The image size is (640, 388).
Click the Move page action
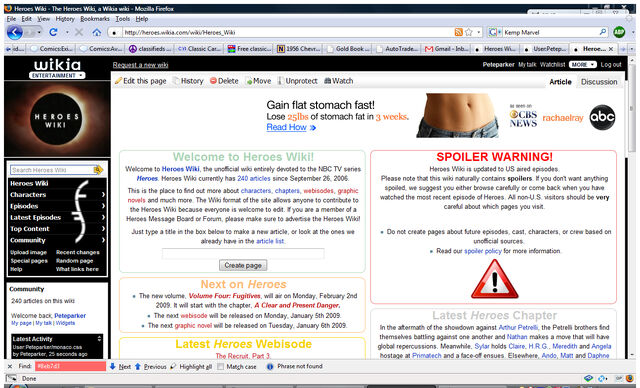(258, 81)
